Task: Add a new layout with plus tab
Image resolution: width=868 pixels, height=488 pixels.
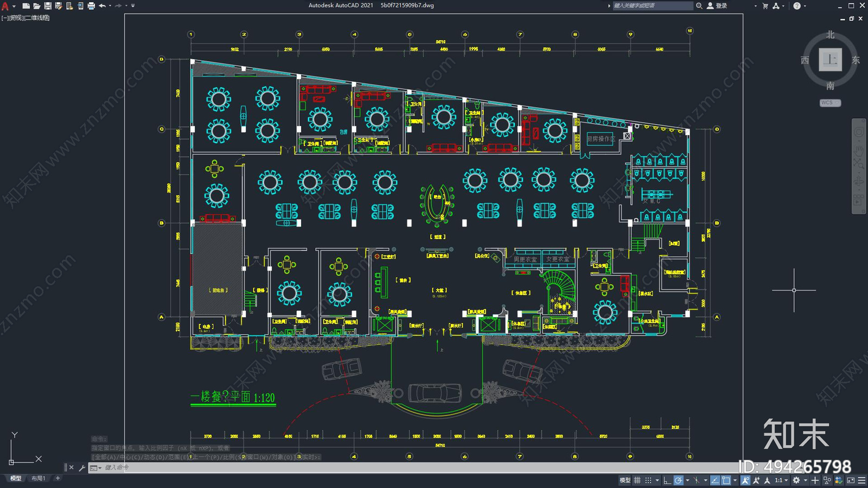Action: coord(58,478)
